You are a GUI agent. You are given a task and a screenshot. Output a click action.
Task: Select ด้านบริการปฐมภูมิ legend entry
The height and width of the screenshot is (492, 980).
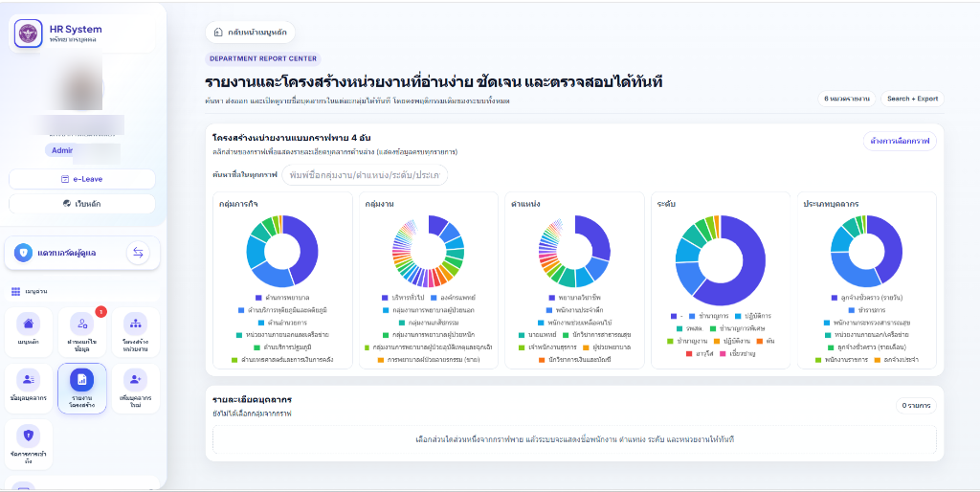(x=282, y=347)
